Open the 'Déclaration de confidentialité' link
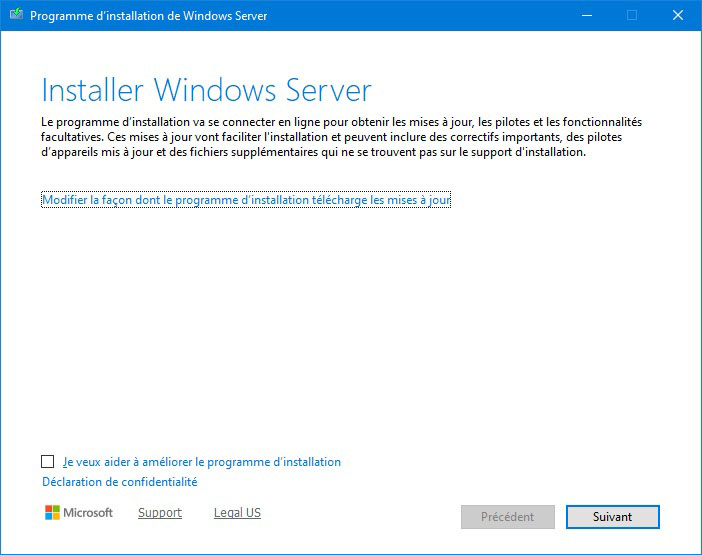 [x=119, y=482]
